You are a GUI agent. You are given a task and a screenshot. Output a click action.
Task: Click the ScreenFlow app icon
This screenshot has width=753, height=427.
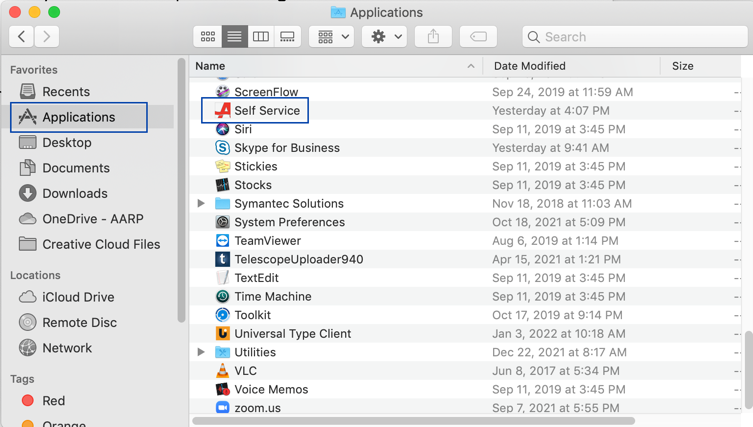point(222,92)
